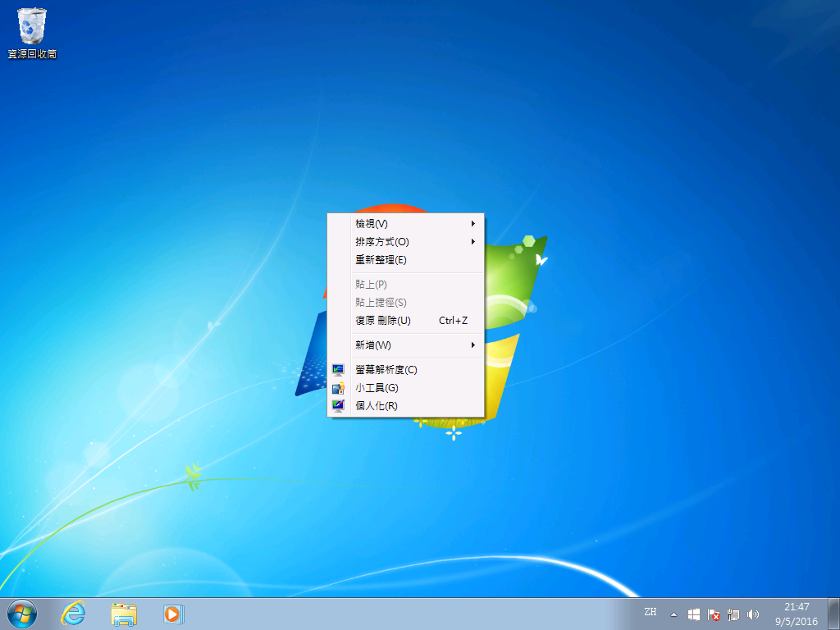Open the Action Center flag icon in tray
Screen dimensions: 840x630
point(714,613)
